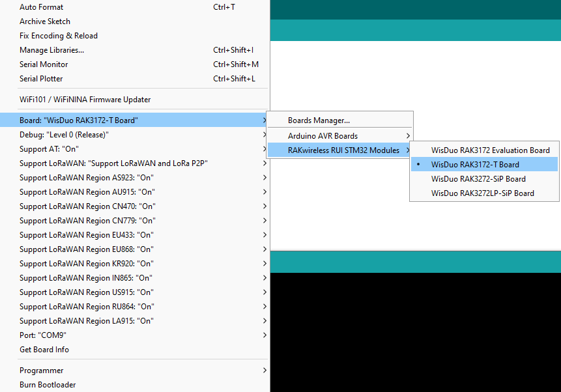Expand Arduino AVR Boards submenu
Image resolution: width=561 pixels, height=392 pixels.
tap(323, 136)
